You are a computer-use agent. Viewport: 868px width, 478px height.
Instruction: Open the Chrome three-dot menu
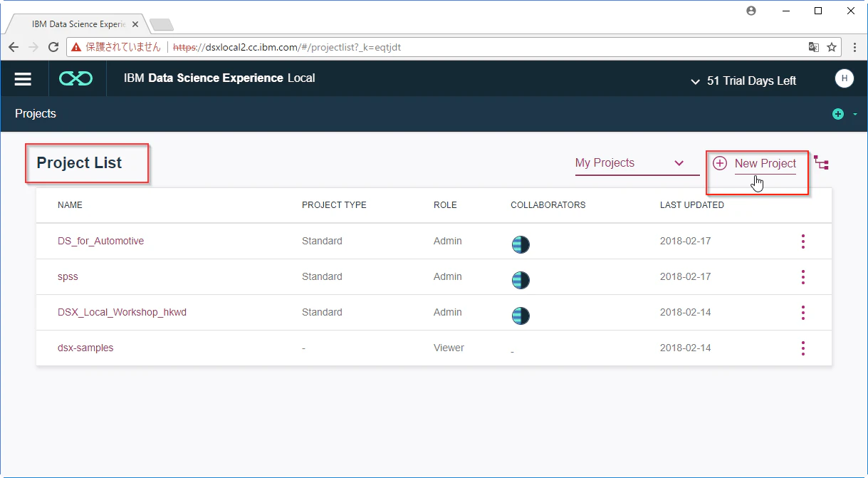[855, 47]
